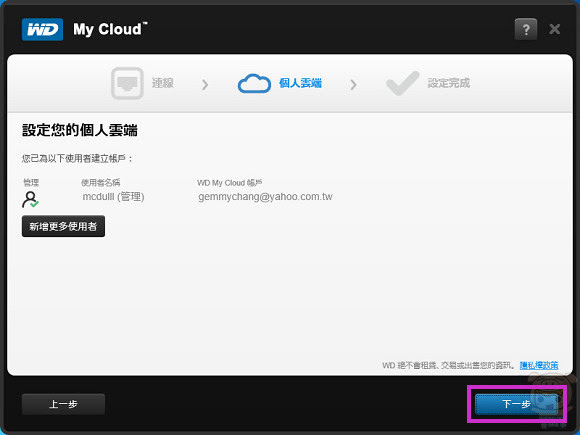
Task: Select the 設定完成 step label
Action: (449, 83)
